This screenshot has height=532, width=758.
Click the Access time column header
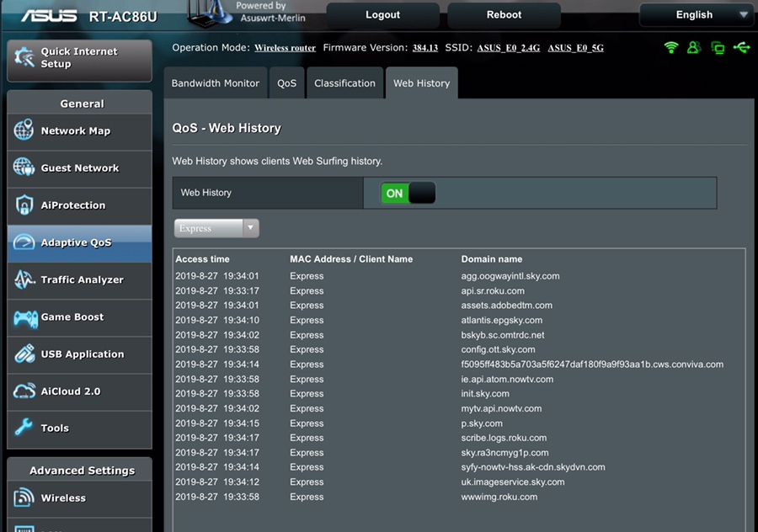pyautogui.click(x=202, y=259)
